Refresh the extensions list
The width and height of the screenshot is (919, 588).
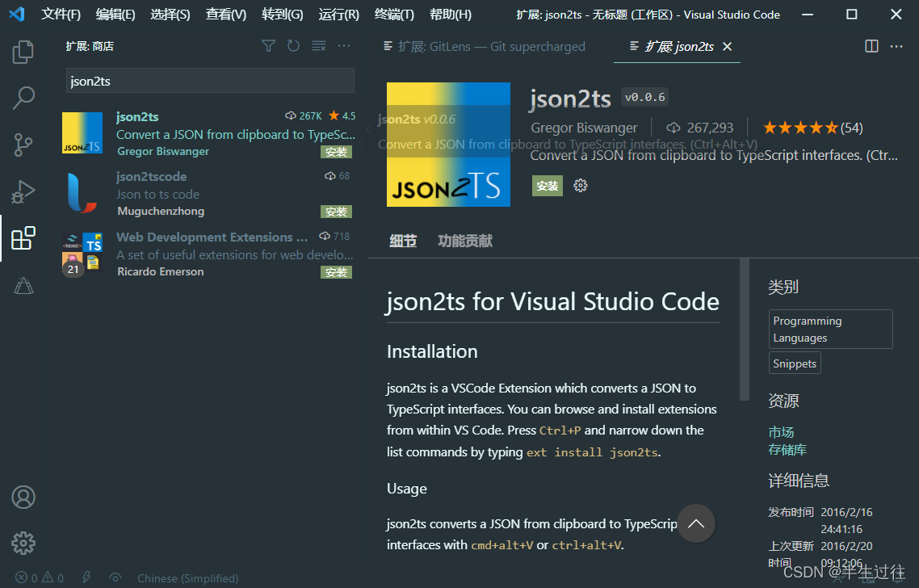294,46
